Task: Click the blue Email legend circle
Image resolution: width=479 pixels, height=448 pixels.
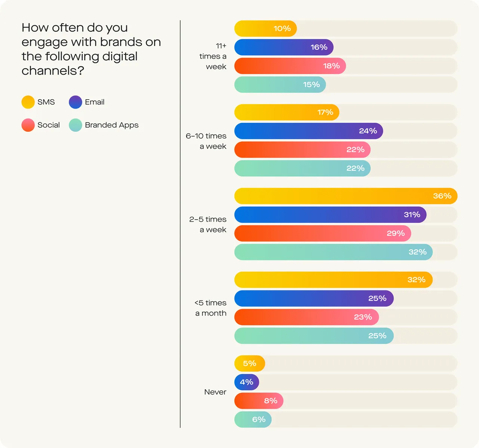Action: [76, 102]
